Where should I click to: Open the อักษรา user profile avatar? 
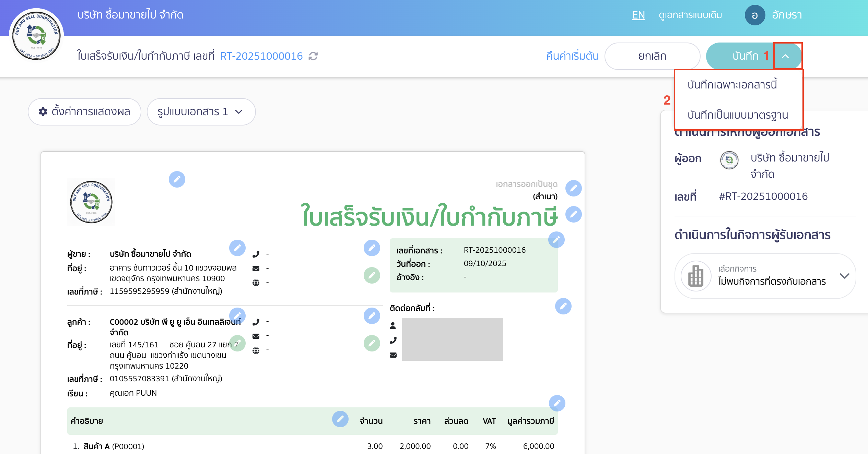point(755,15)
